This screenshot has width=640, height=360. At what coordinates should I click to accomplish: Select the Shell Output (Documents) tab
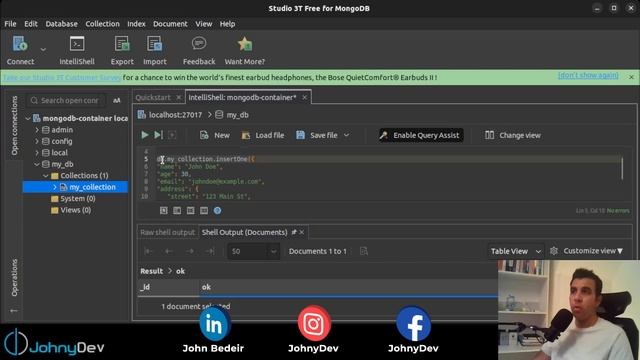(244, 232)
